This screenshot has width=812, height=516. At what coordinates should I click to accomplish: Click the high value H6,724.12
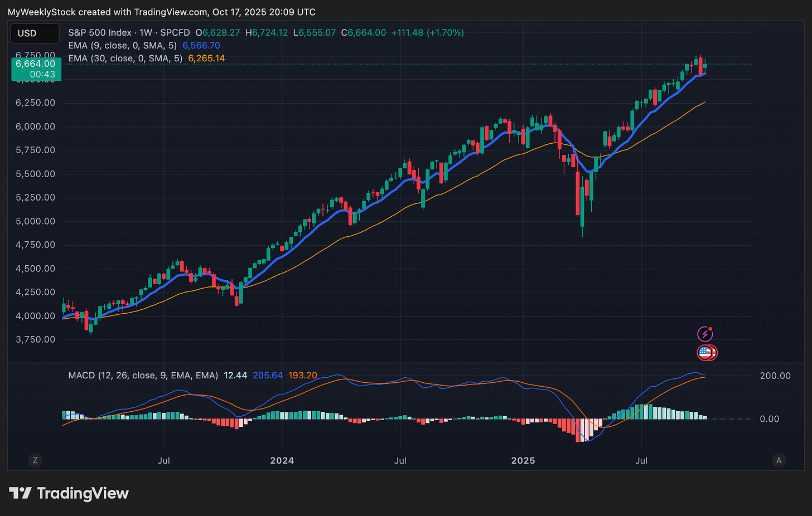click(267, 33)
